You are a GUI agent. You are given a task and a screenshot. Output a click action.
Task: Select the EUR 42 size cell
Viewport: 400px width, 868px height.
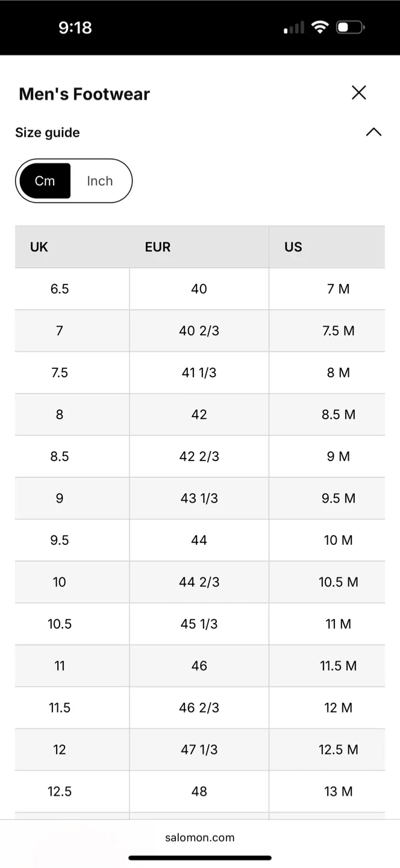199,415
